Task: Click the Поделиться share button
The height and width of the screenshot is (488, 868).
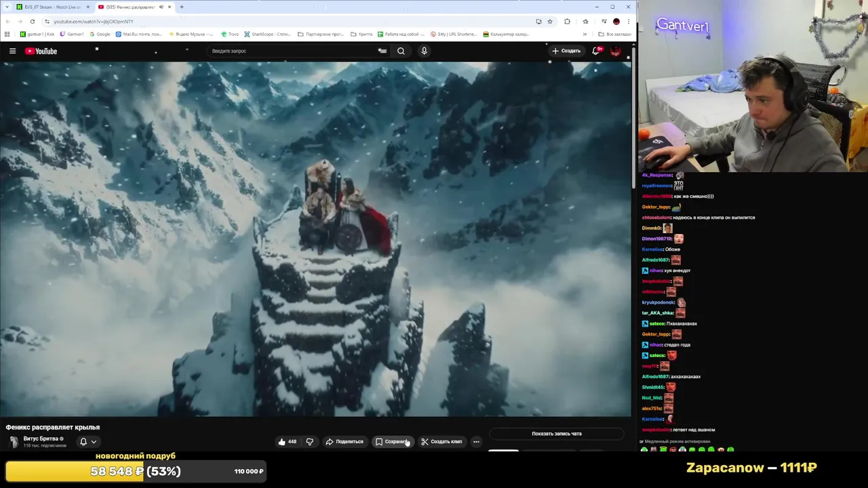Action: [x=344, y=442]
